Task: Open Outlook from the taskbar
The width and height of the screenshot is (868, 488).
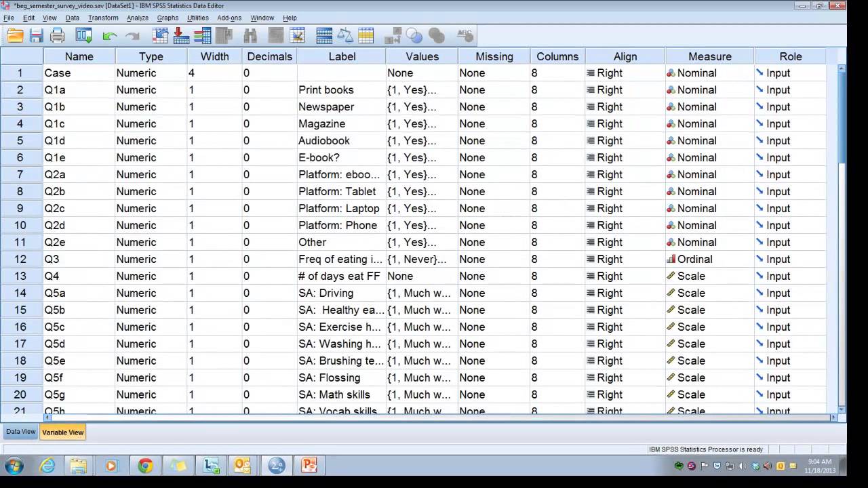Action: click(242, 466)
